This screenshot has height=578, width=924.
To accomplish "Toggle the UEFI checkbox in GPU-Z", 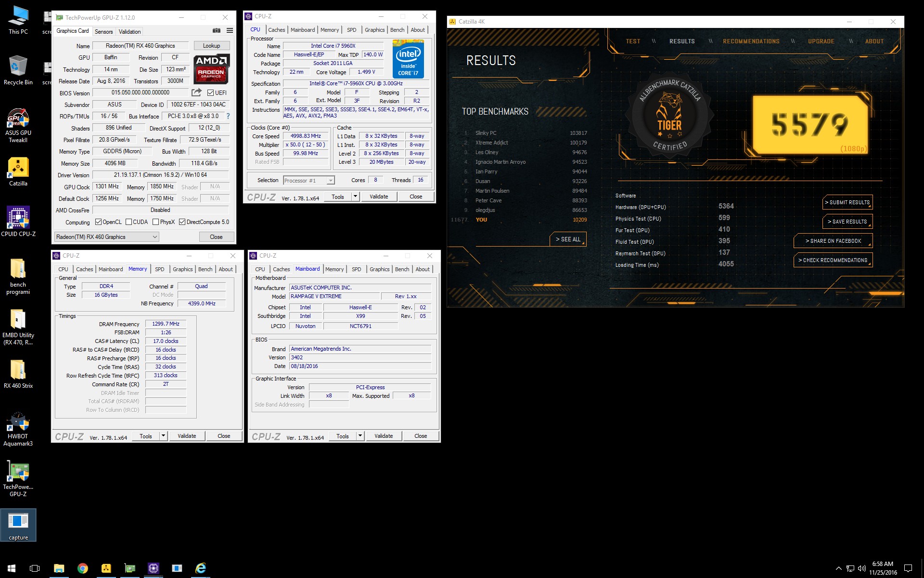I will coord(210,92).
